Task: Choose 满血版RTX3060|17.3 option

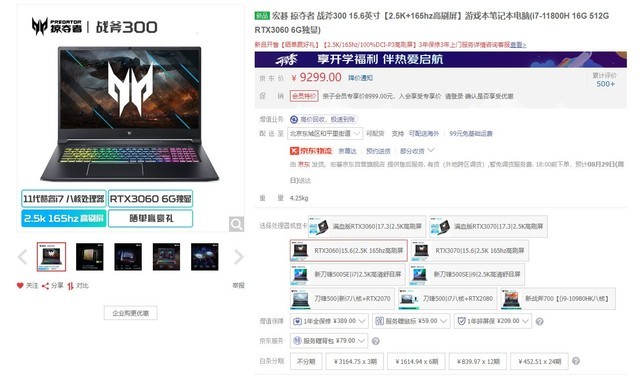Action: click(367, 226)
